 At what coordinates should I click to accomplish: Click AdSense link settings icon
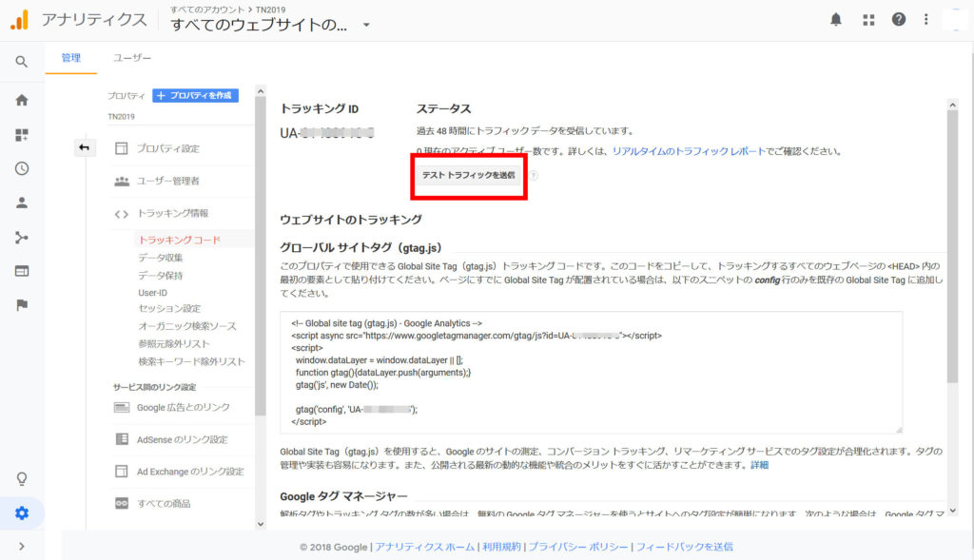pos(122,439)
